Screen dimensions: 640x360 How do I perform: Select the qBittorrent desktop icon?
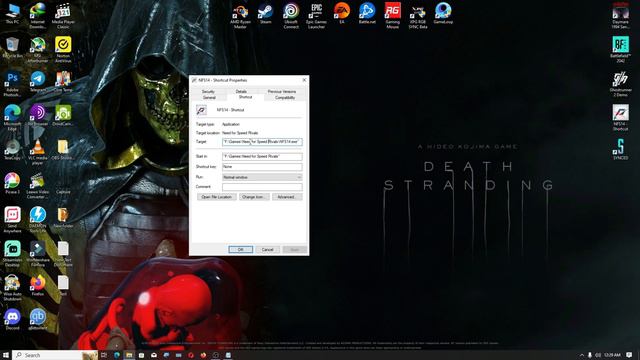38,320
